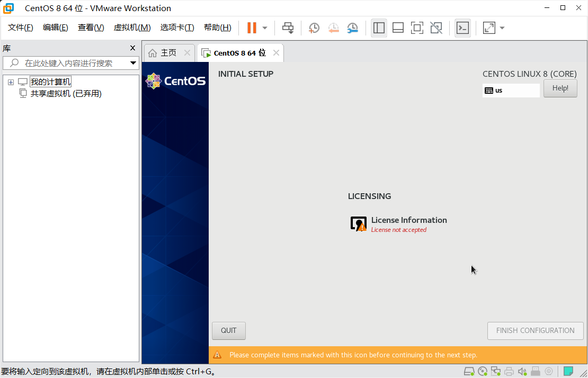Revert the VM to its previous snapshot
Image resolution: width=588 pixels, height=378 pixels.
click(333, 28)
